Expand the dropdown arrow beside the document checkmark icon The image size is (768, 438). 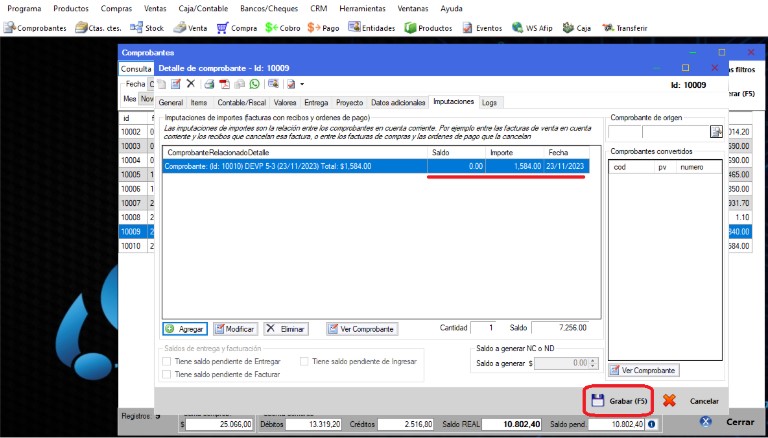pos(302,84)
